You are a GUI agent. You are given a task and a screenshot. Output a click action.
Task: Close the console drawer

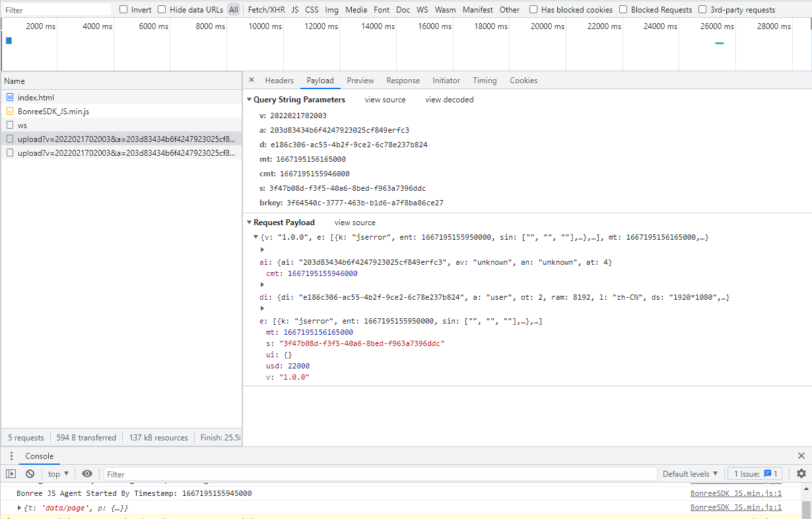(x=801, y=456)
